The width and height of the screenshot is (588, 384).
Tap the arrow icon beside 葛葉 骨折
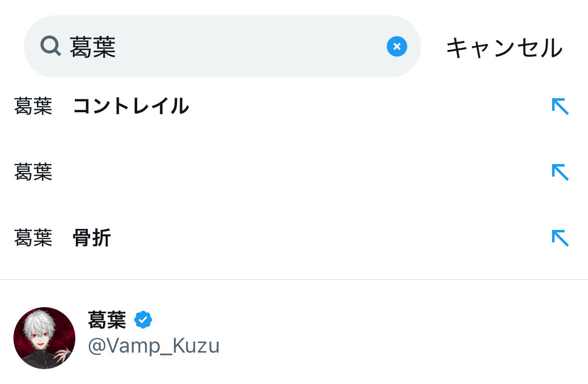tap(560, 238)
